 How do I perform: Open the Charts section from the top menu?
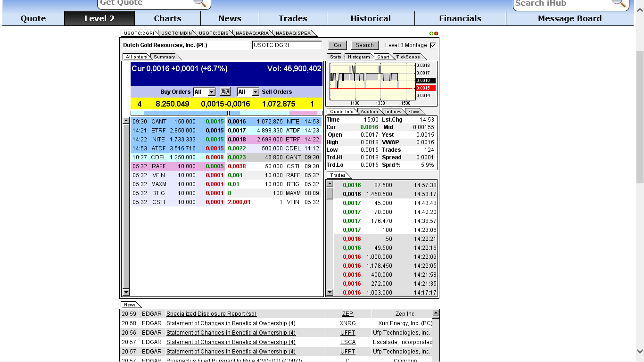click(167, 18)
